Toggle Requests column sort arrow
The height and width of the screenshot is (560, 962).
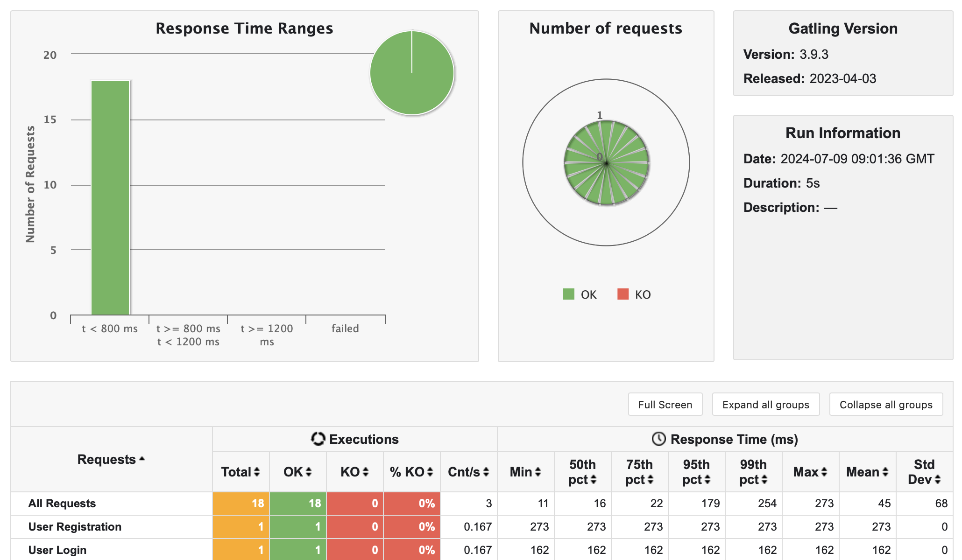tap(142, 459)
